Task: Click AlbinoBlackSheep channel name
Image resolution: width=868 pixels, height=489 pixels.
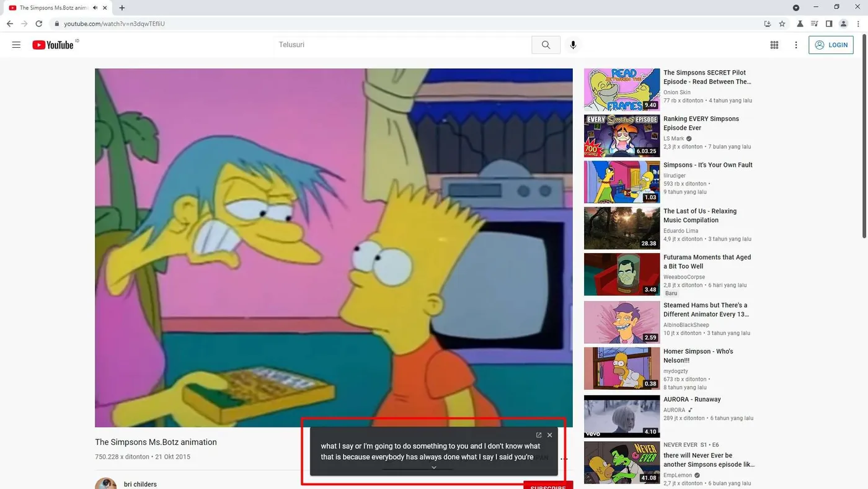Action: point(686,325)
